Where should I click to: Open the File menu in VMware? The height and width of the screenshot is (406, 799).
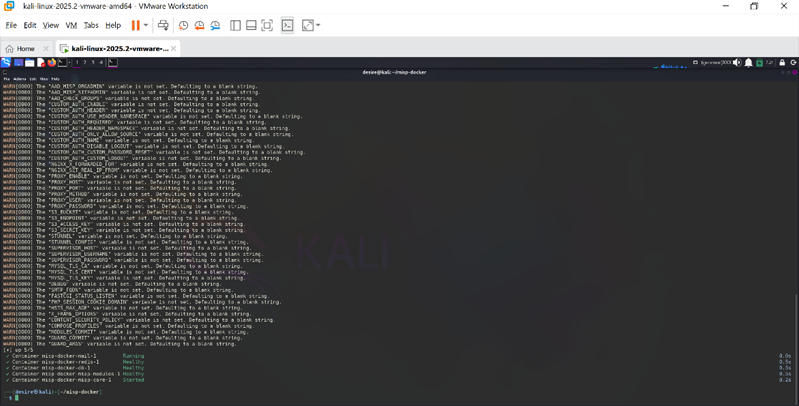click(x=11, y=25)
